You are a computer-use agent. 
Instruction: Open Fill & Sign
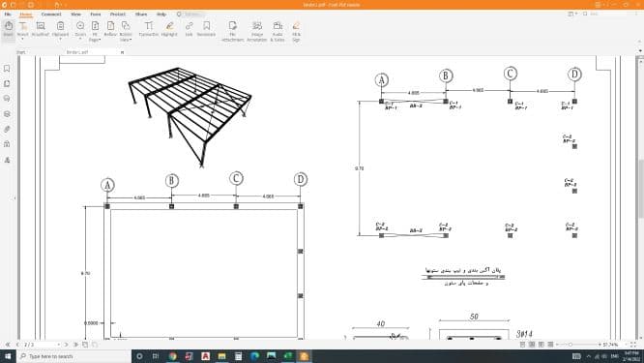tap(296, 31)
